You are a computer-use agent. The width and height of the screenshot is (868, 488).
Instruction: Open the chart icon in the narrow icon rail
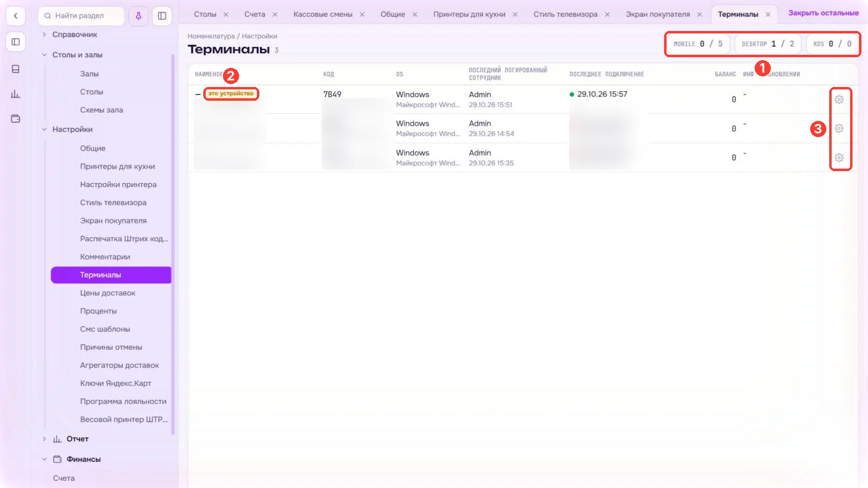pyautogui.click(x=15, y=94)
